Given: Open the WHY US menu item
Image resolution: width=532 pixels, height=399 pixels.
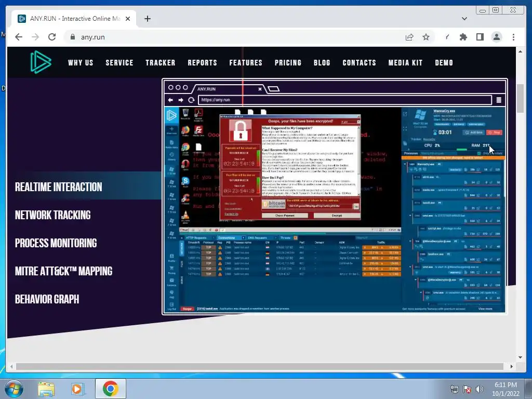Looking at the screenshot, I should [81, 63].
